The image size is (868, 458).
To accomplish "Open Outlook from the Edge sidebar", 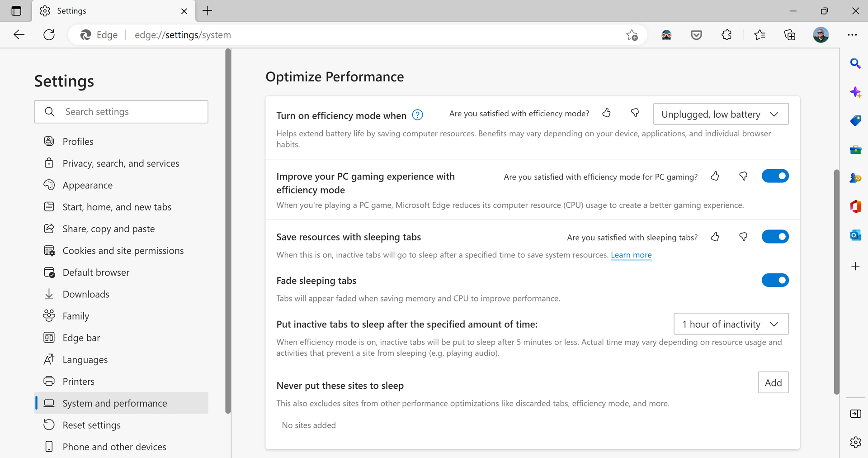I will [855, 235].
